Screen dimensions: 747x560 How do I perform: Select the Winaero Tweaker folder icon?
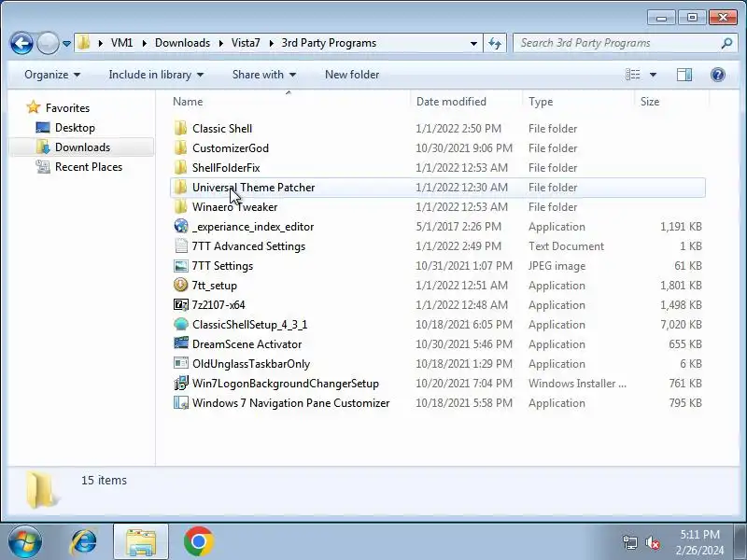(x=180, y=206)
